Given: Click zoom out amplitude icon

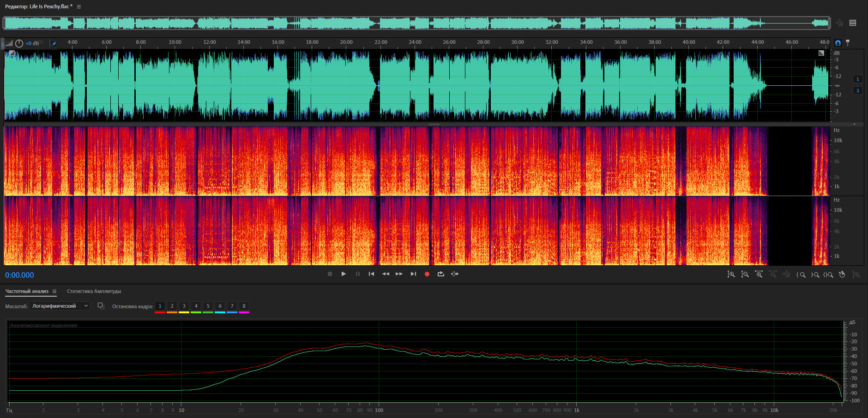Looking at the screenshot, I should coord(745,275).
